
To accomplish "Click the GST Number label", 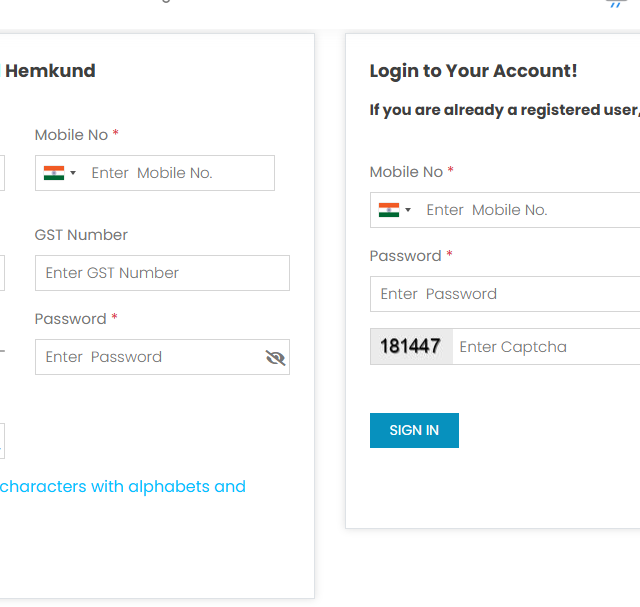I will click(81, 235).
